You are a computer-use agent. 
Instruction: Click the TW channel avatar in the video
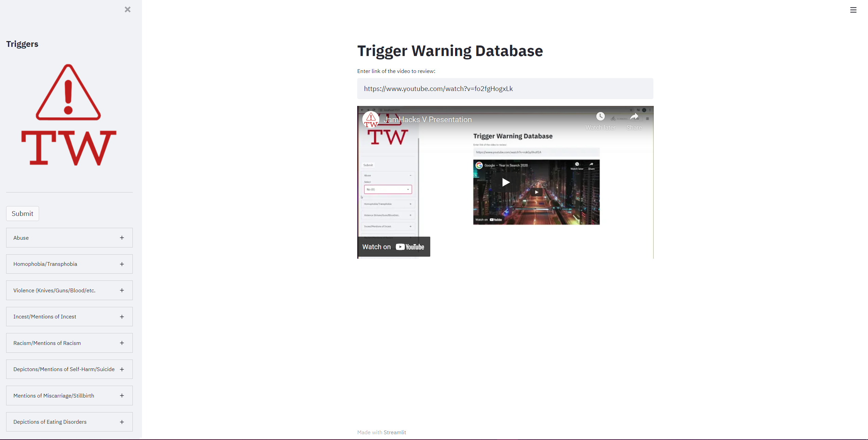pyautogui.click(x=370, y=120)
